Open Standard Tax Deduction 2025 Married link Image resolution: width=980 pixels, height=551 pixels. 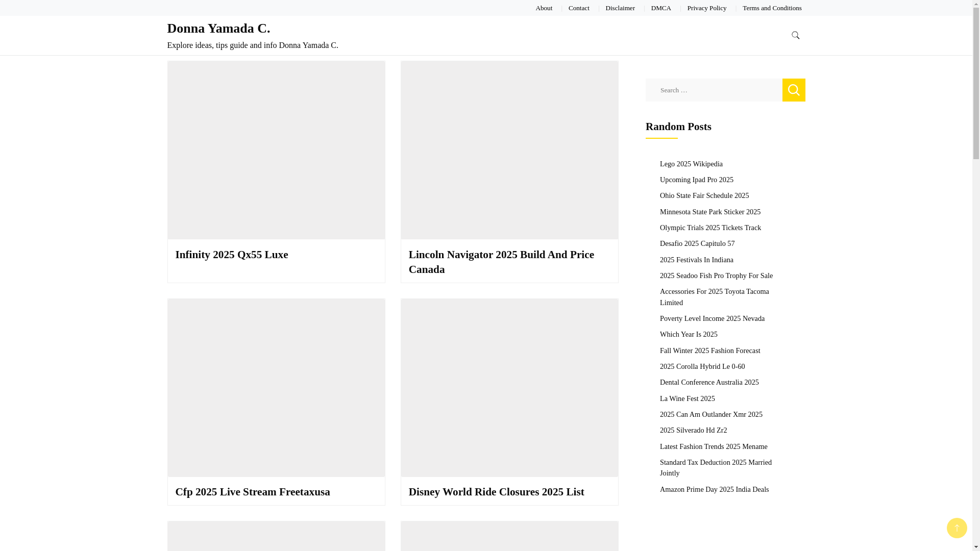tap(716, 468)
